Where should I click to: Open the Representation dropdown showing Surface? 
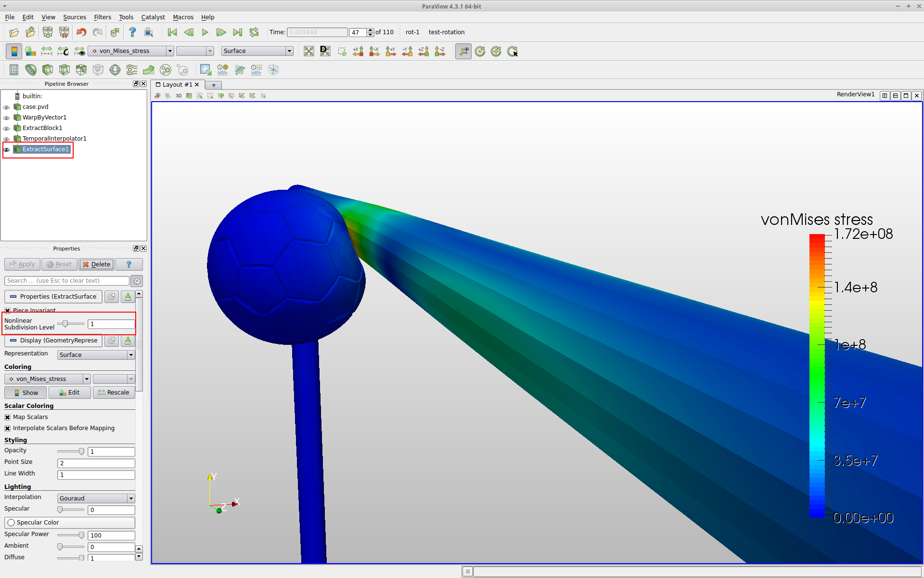tap(95, 355)
